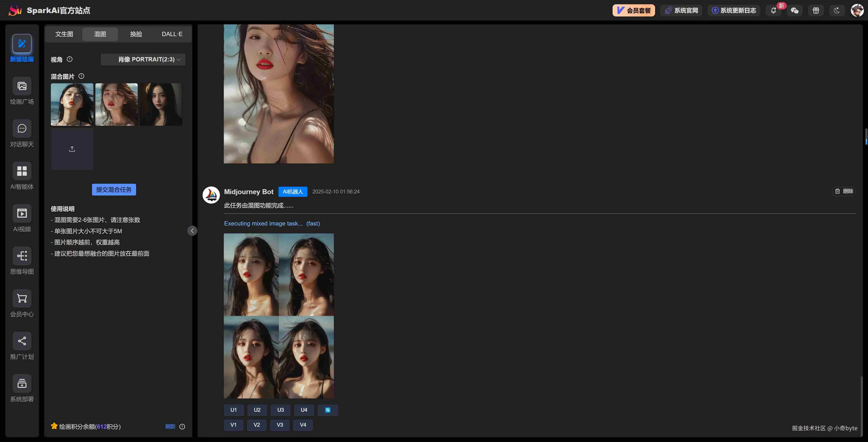Viewport: 868px width, 442px height.
Task: Click the U2 upscale button
Action: click(257, 410)
